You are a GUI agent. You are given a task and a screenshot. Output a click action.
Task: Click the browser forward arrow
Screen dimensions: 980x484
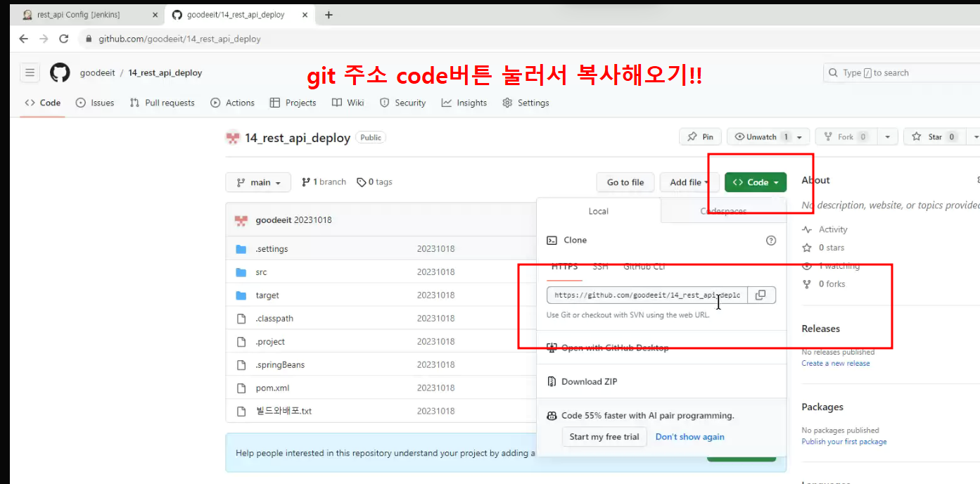[44, 39]
